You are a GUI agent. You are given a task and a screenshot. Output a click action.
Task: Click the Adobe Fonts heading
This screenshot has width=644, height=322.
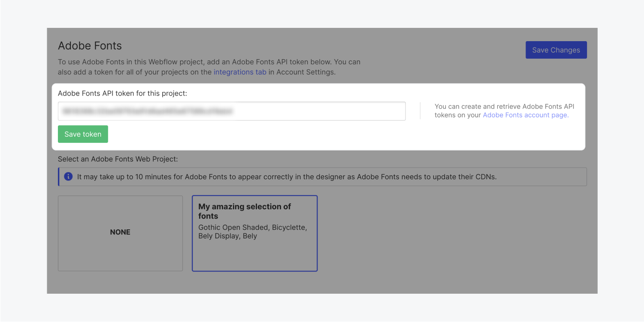click(x=90, y=46)
